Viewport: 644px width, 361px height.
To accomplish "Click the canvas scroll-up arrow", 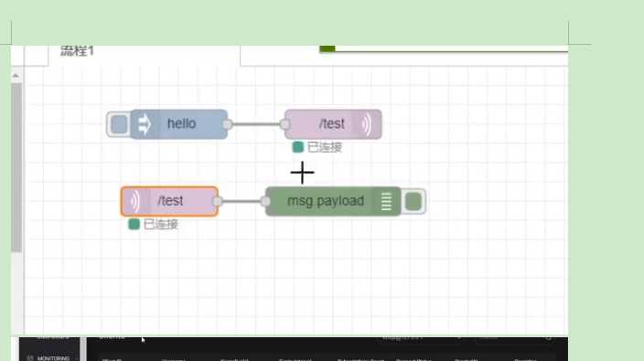I will (16, 76).
